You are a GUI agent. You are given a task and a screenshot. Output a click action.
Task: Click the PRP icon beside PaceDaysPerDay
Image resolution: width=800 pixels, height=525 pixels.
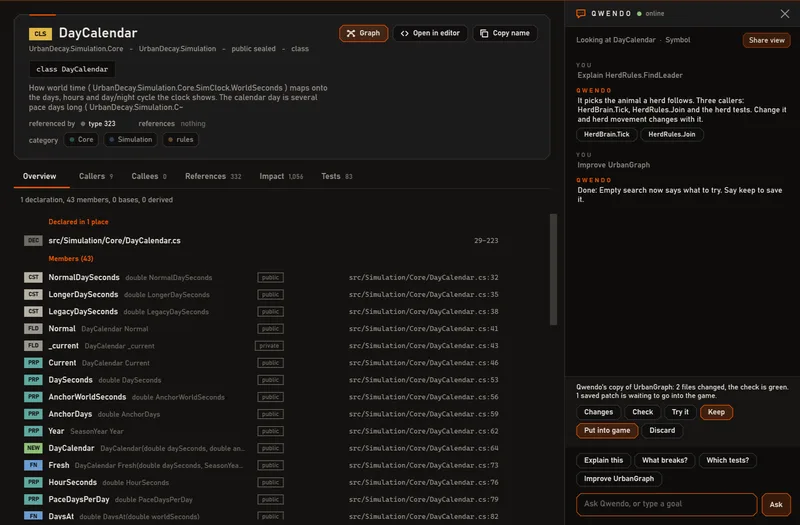(33, 499)
